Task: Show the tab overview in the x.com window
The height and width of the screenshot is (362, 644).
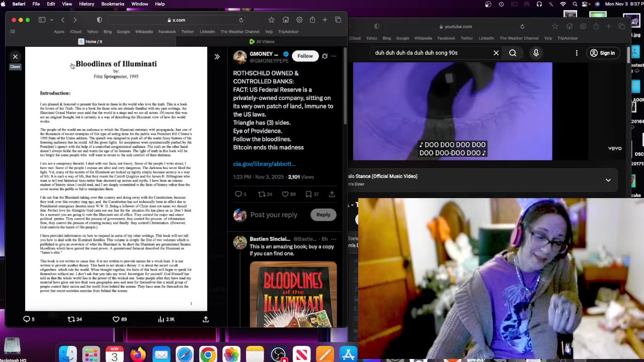Action: point(338,20)
